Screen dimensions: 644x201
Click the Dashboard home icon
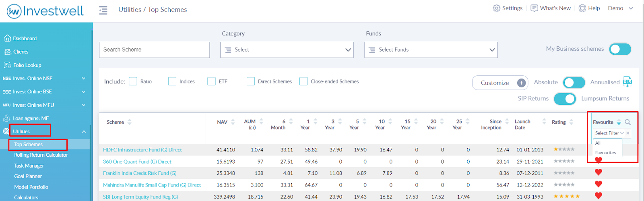point(7,38)
